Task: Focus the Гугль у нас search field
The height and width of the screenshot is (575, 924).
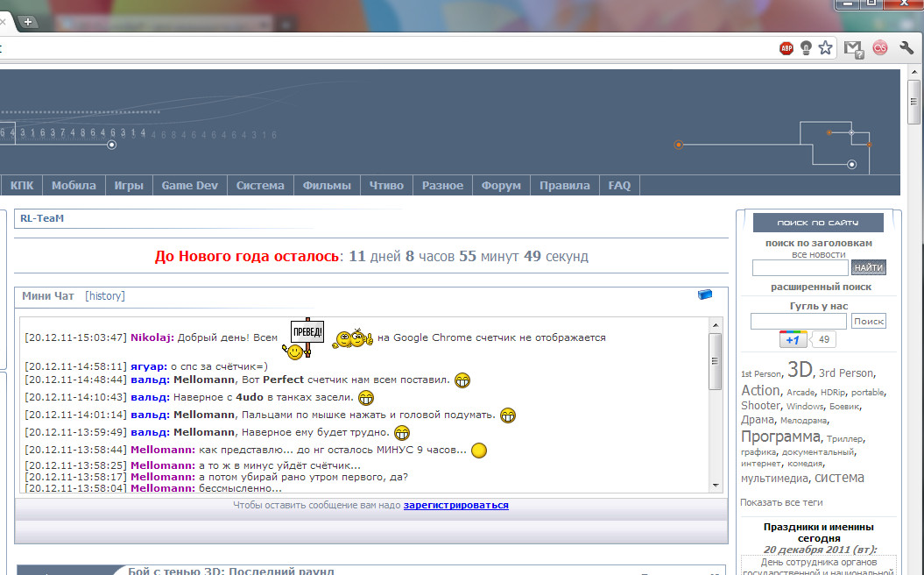Action: [799, 322]
